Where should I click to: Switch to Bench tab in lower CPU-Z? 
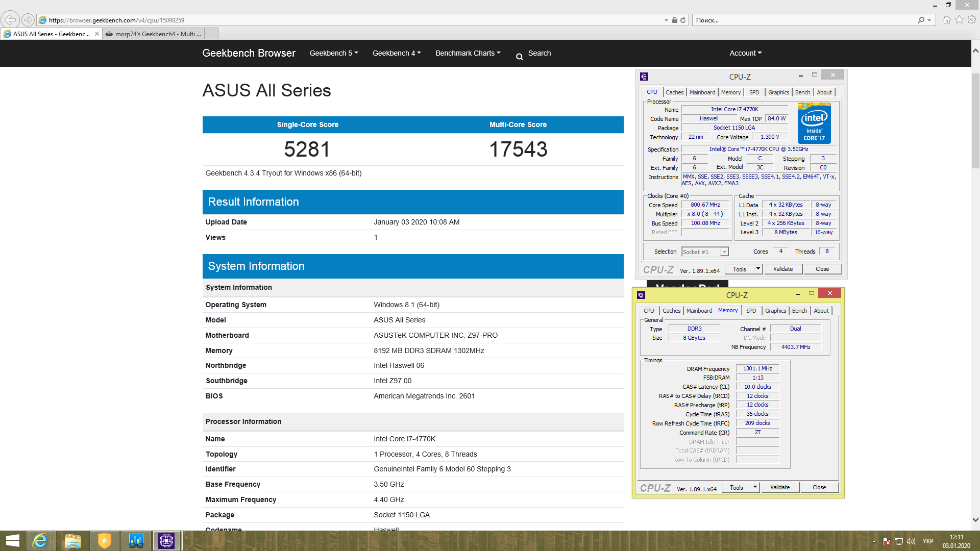click(799, 311)
